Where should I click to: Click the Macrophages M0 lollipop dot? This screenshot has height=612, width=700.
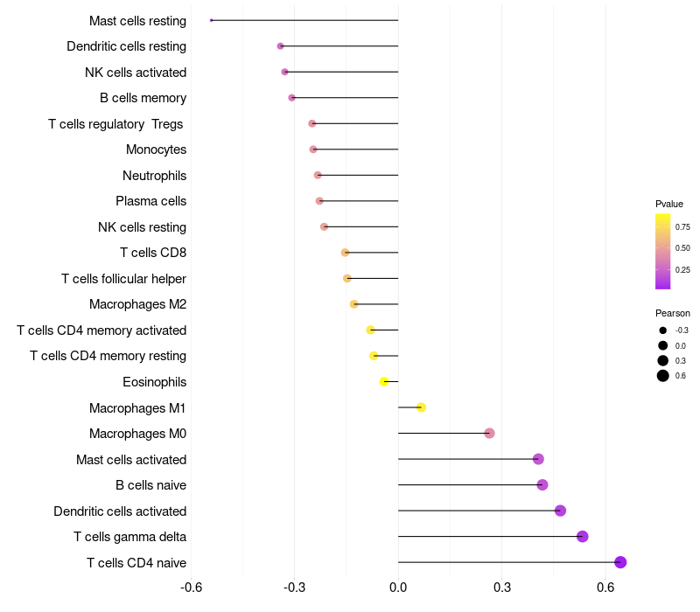coord(489,433)
